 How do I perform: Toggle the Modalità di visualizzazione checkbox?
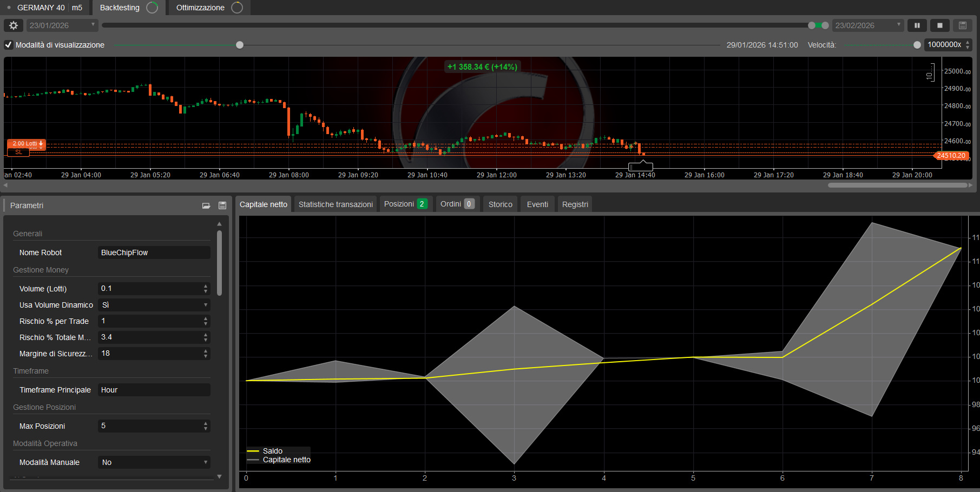8,45
